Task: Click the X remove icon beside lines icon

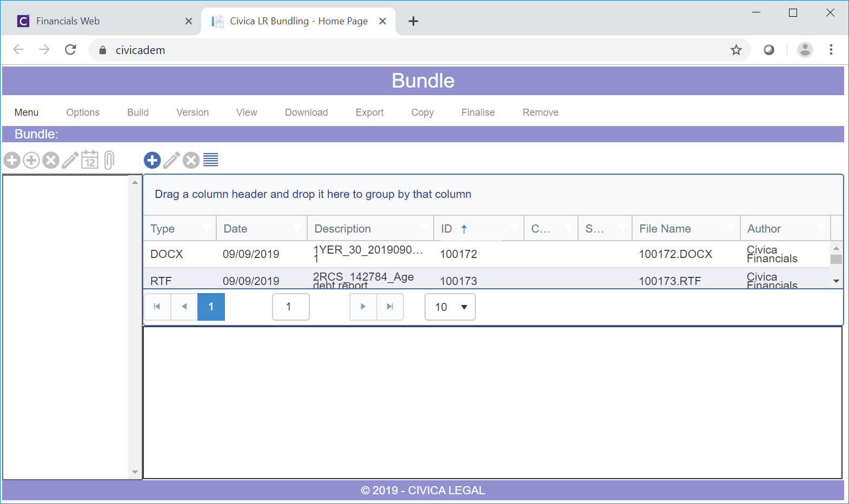Action: coord(191,160)
